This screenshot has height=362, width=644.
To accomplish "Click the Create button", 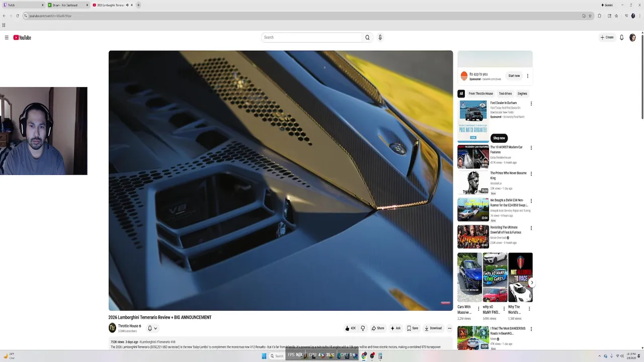I will pos(607,37).
